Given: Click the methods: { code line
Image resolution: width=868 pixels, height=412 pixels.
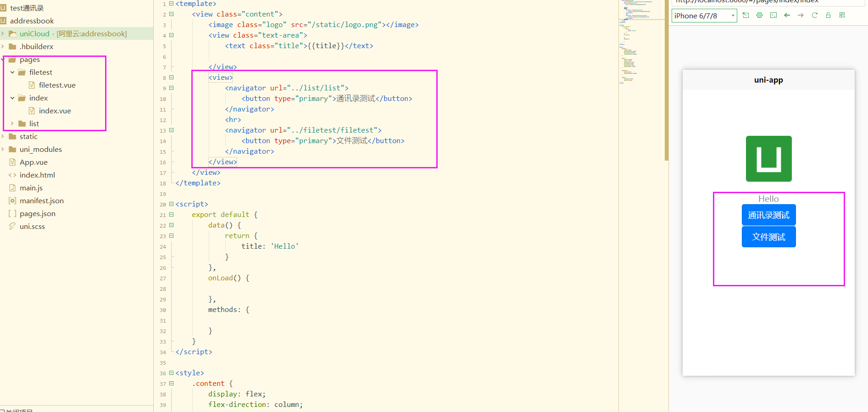Looking at the screenshot, I should pyautogui.click(x=228, y=309).
